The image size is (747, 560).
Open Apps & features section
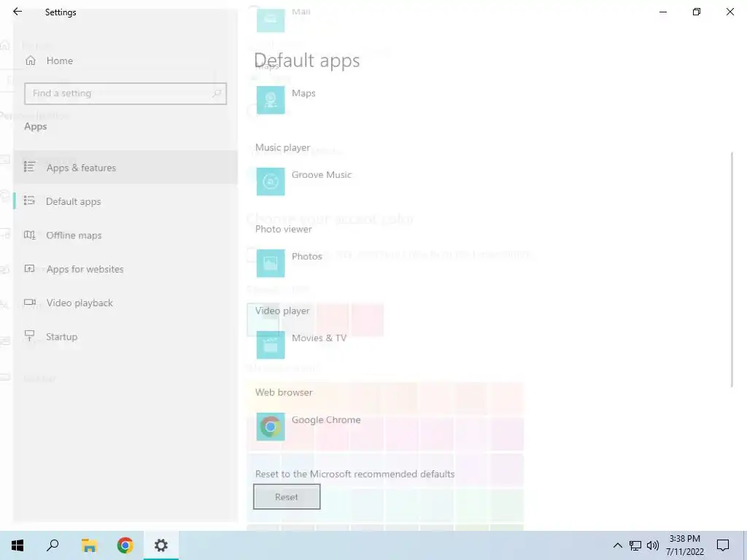coord(125,167)
